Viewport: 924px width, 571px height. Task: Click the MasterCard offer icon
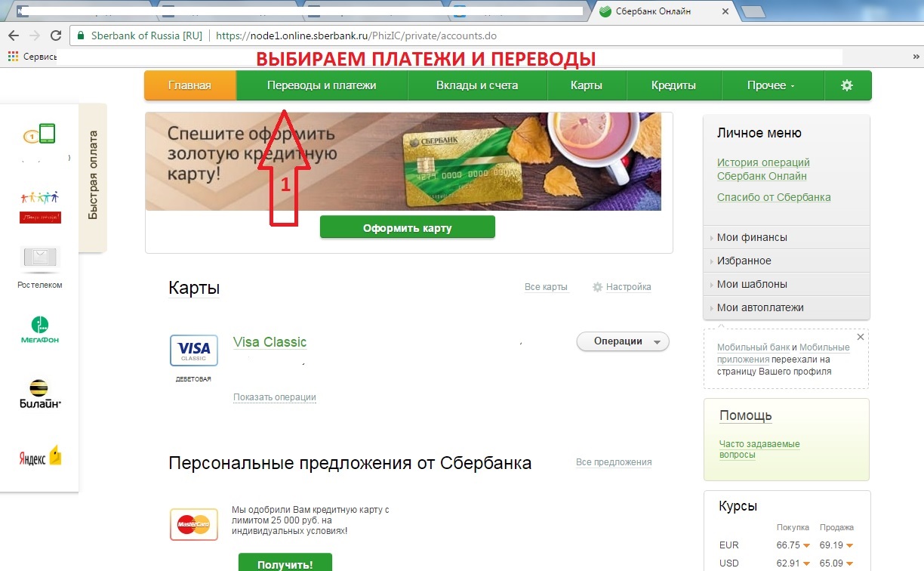pos(194,523)
